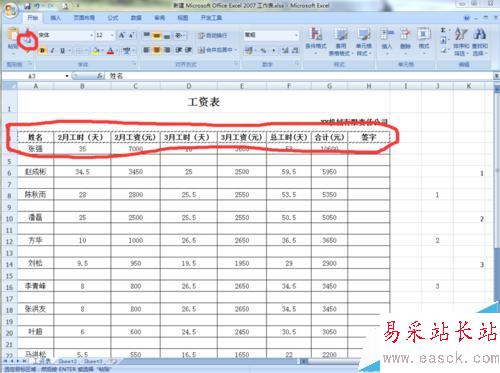Open Find and Select dropdown
The width and height of the screenshot is (500, 373).
point(480,41)
